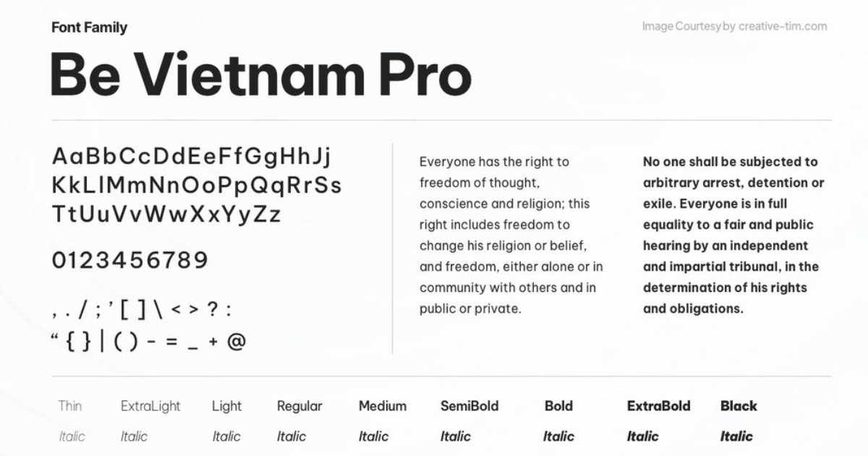Click the Italic sample under Bold
Screen dimensions: 868x456
tap(558, 436)
